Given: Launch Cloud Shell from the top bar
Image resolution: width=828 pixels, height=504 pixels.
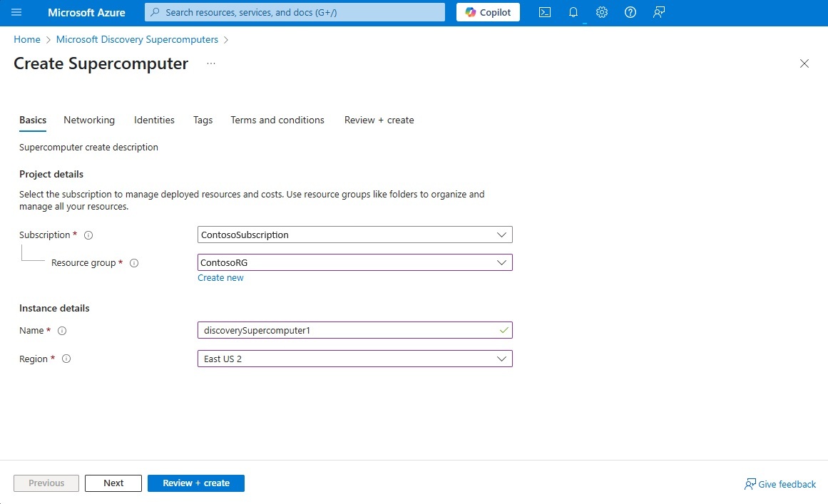Looking at the screenshot, I should tap(544, 12).
